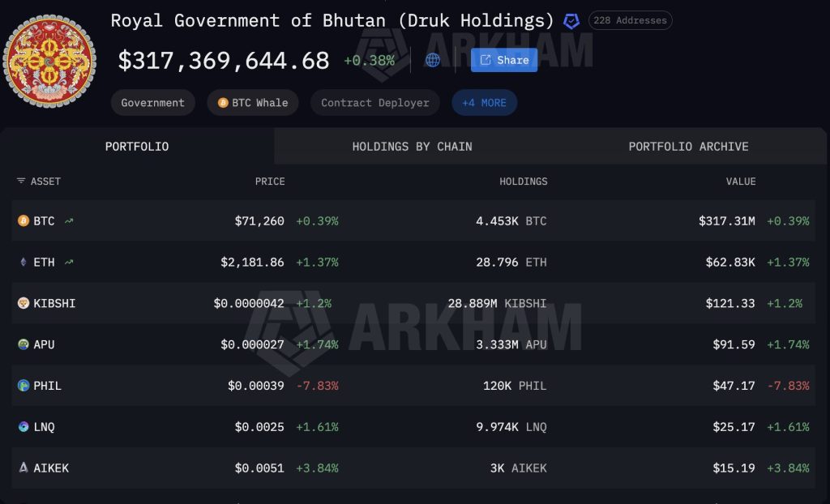Screen dimensions: 830x504
Task: Click the LNQ token icon
Action: point(24,426)
